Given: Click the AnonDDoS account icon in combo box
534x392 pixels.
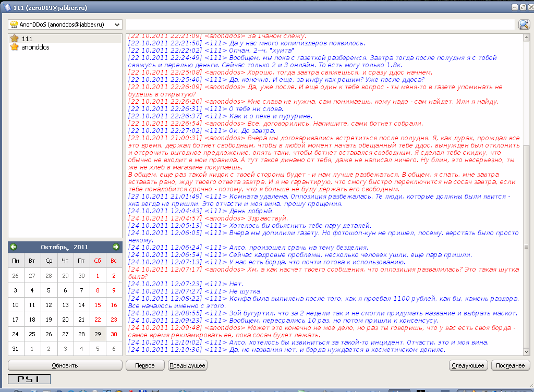Looking at the screenshot, I should click(14, 24).
